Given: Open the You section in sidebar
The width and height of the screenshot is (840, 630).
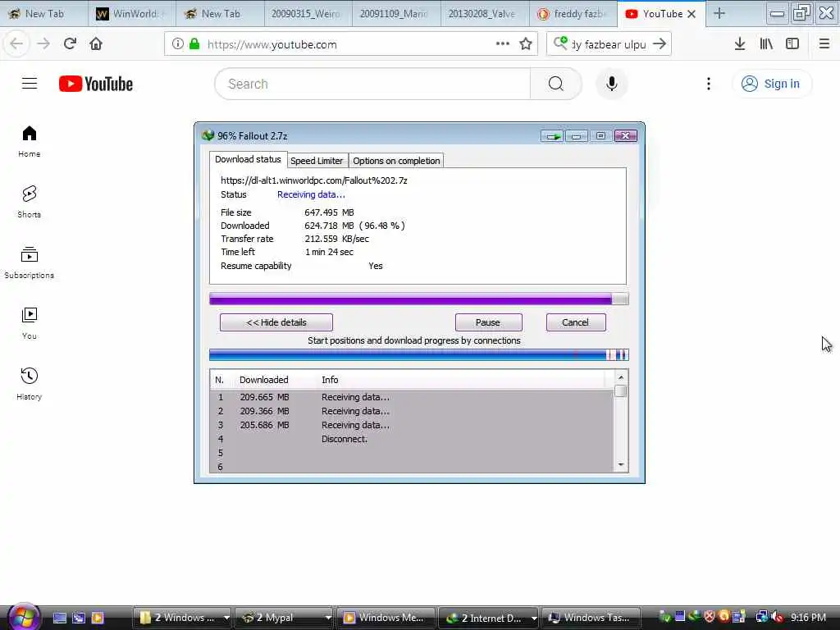Looking at the screenshot, I should 30,323.
